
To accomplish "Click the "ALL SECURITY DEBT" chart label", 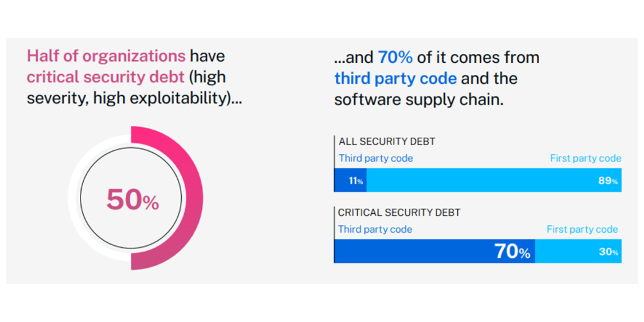I will 387,142.
